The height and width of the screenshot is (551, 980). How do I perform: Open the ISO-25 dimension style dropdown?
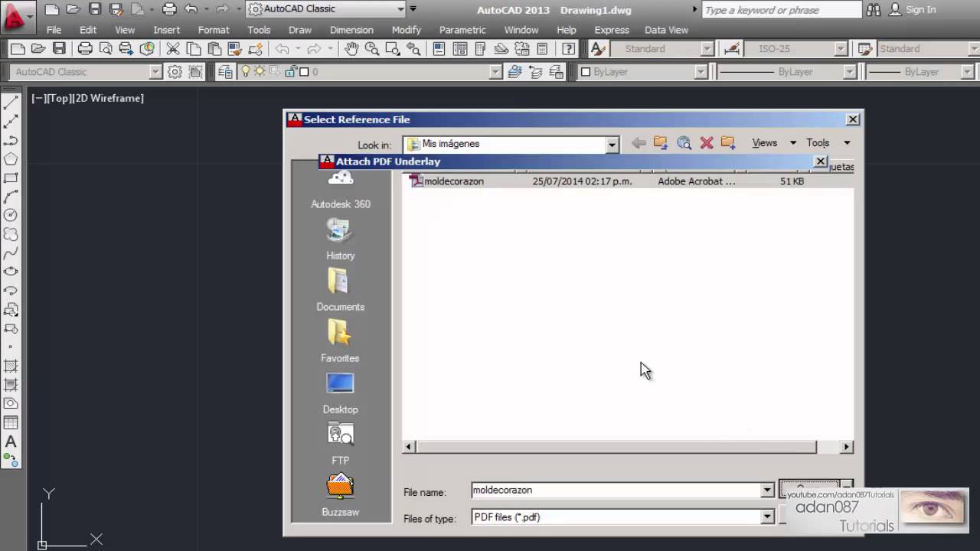click(x=841, y=49)
